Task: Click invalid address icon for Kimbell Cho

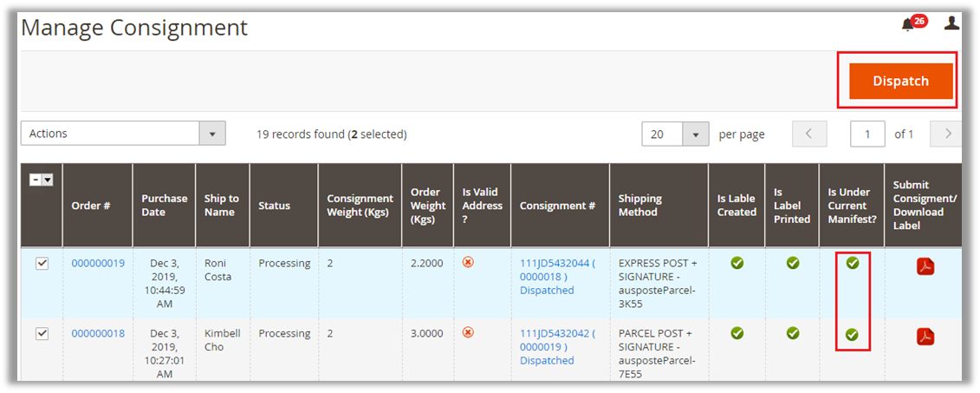Action: (x=468, y=332)
